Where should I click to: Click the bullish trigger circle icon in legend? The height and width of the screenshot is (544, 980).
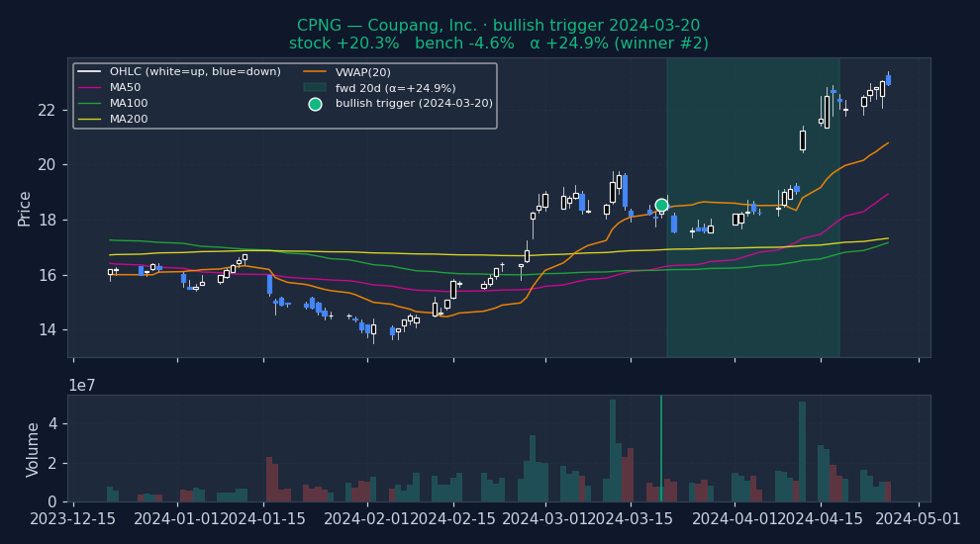point(315,104)
